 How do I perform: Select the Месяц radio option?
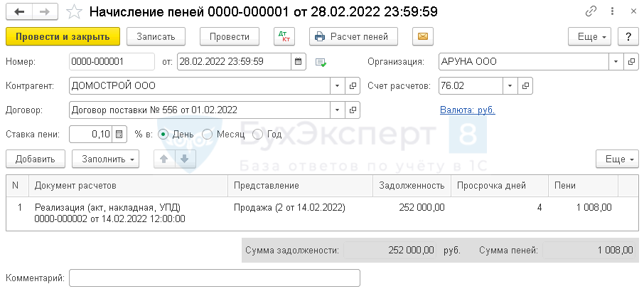pyautogui.click(x=208, y=134)
